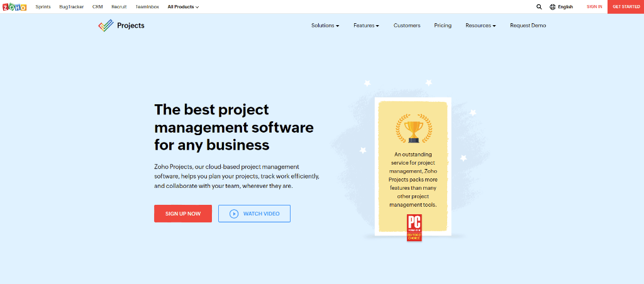Click the Zoho logo
Viewport: 644px width, 284px height.
(x=14, y=6)
